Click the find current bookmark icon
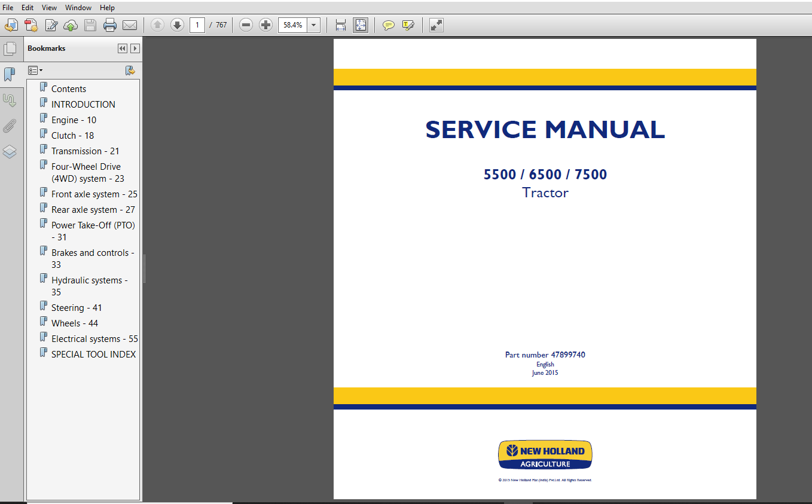The height and width of the screenshot is (504, 812). tap(130, 71)
